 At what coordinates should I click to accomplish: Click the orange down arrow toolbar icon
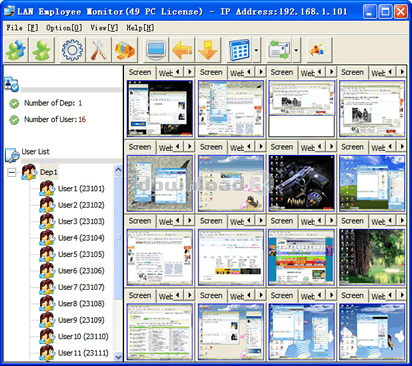pos(208,50)
